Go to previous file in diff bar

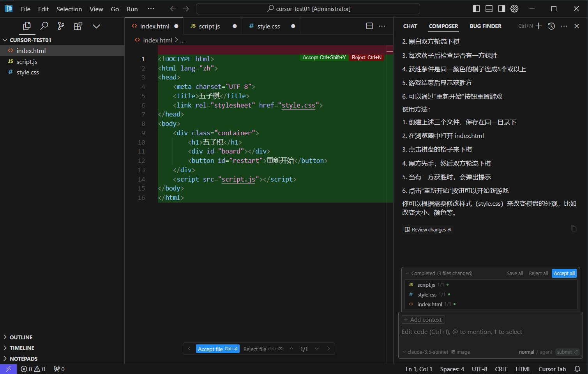[189, 349]
